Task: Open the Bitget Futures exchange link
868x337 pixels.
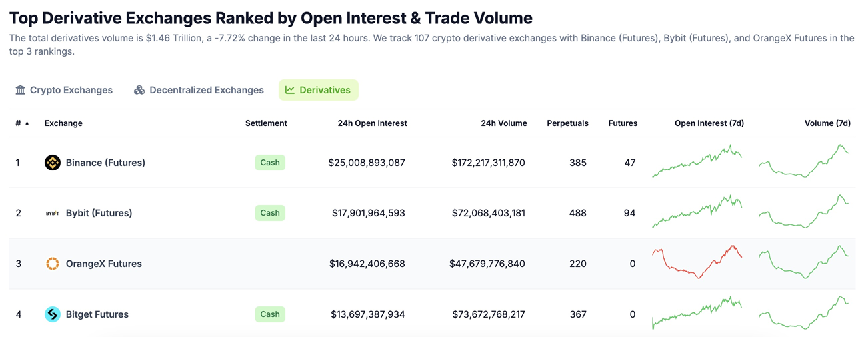Action: [97, 314]
